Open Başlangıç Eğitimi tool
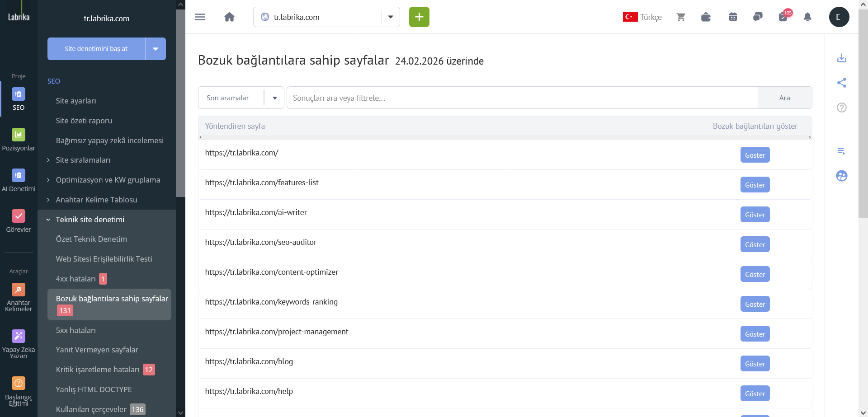Image resolution: width=868 pixels, height=417 pixels. 19,391
